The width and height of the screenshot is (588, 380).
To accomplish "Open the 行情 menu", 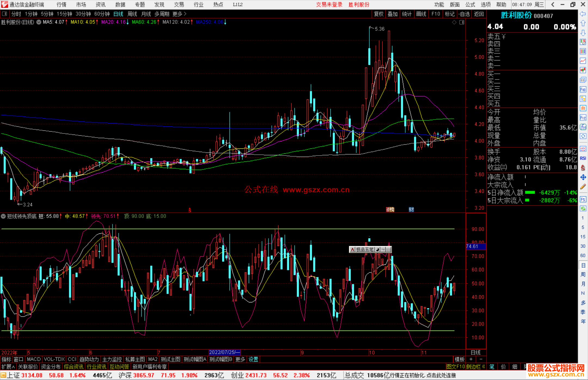I will pos(61,5).
